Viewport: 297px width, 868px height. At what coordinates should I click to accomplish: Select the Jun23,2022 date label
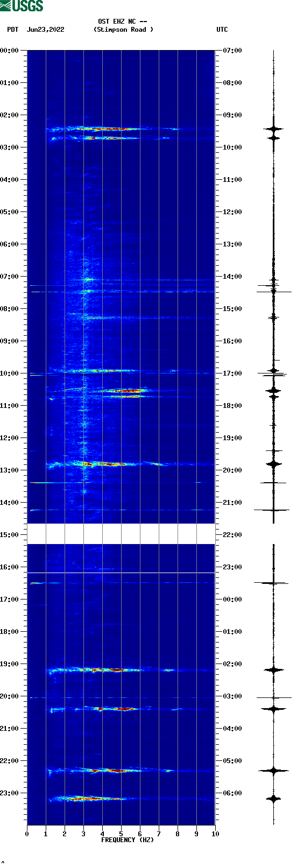point(45,30)
